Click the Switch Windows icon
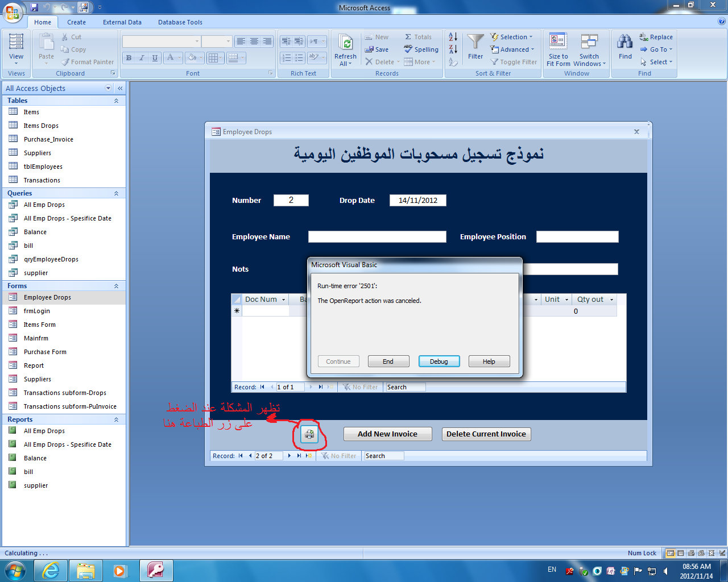The image size is (728, 582). pos(589,50)
